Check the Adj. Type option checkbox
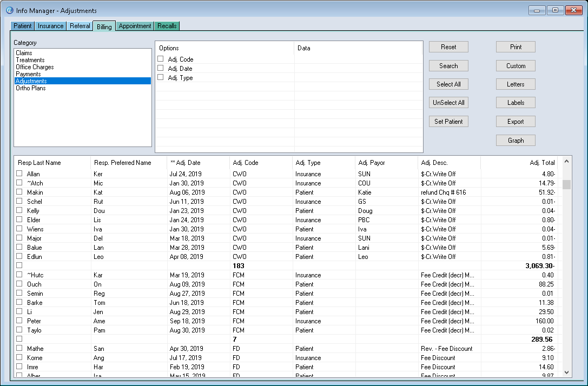This screenshot has height=386, width=588. click(x=161, y=77)
